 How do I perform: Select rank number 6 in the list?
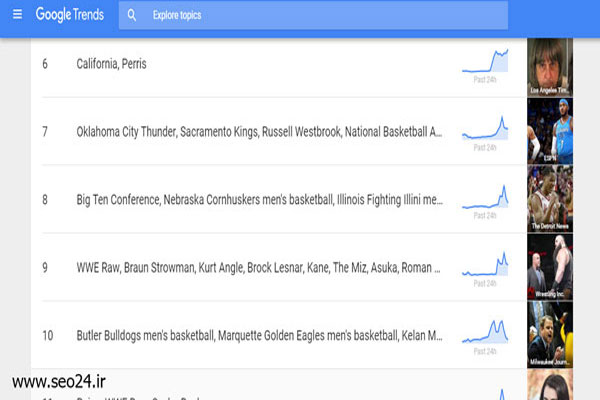(45, 64)
